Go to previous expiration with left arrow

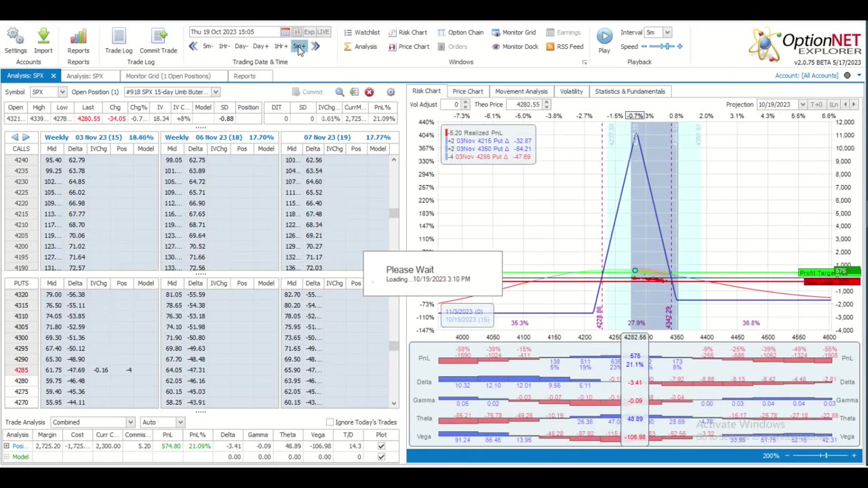tap(14, 137)
